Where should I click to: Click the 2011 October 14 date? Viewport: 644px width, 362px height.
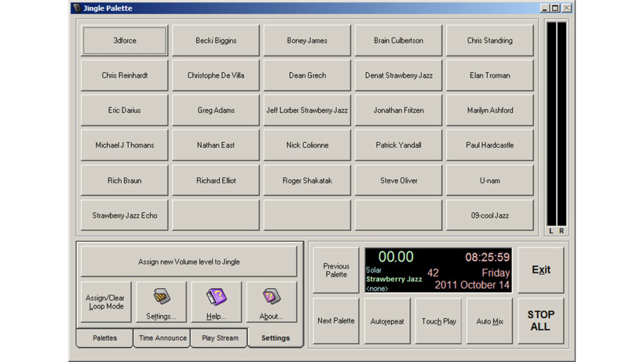click(472, 285)
